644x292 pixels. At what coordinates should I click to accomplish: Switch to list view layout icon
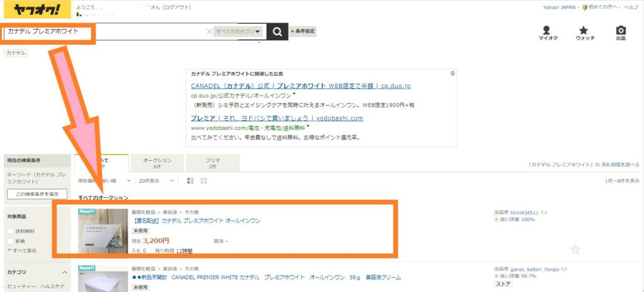(190, 181)
